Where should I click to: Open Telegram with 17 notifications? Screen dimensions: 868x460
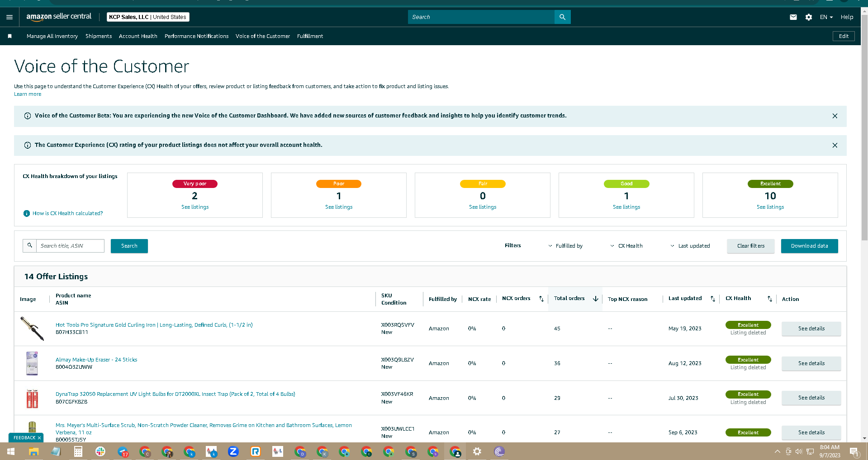coord(123,451)
